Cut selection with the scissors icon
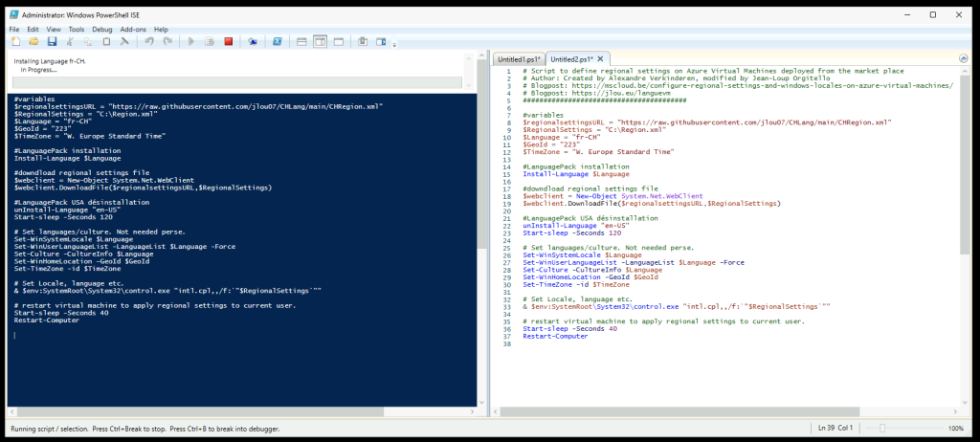 pyautogui.click(x=71, y=42)
